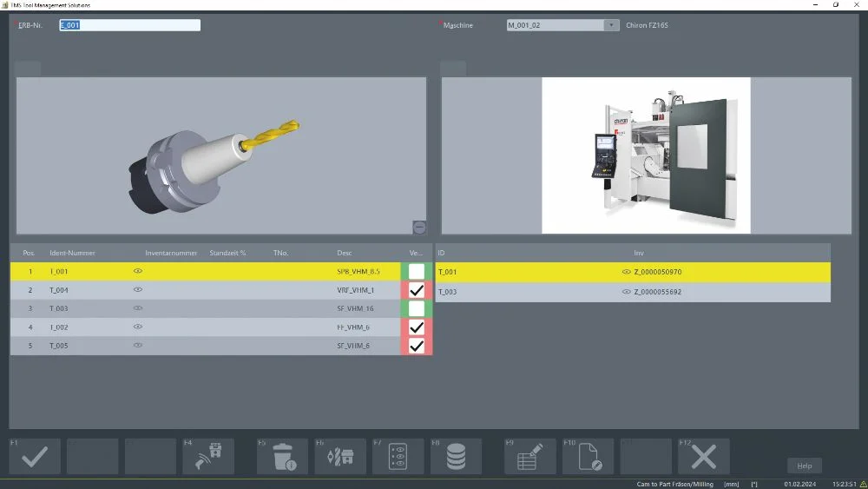Click the Help button
This screenshot has height=489, width=868.
tap(805, 466)
